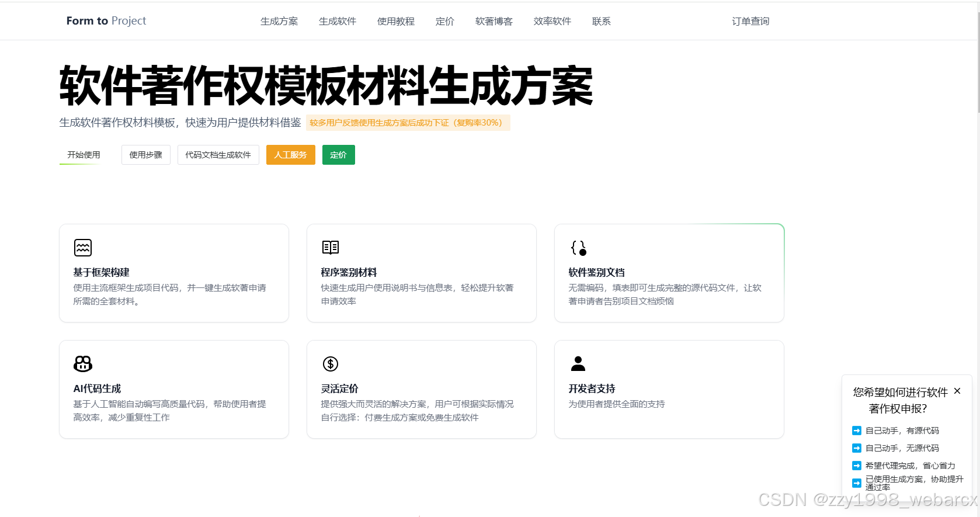Image resolution: width=980 pixels, height=517 pixels.
Task: Go to 使用教程 in navigation
Action: pyautogui.click(x=396, y=22)
